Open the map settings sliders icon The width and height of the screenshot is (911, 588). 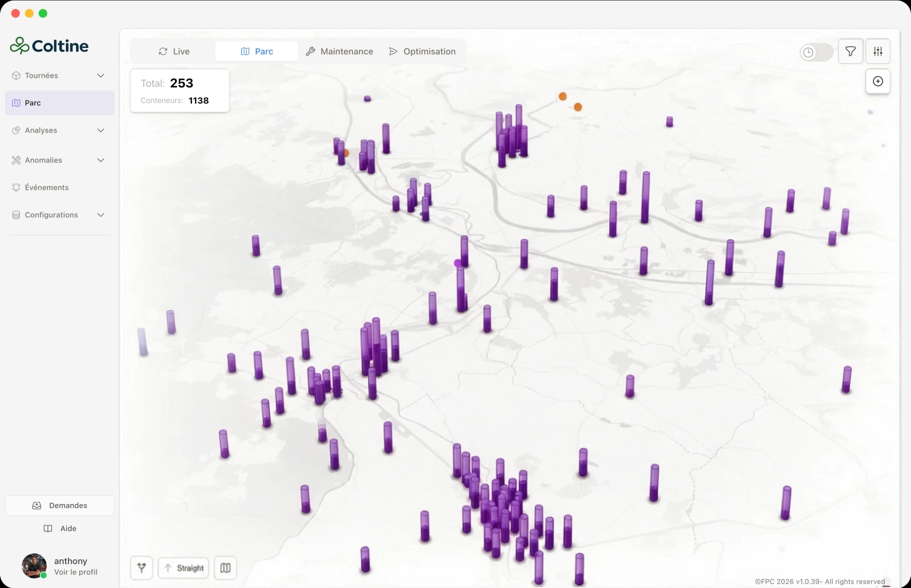click(878, 51)
